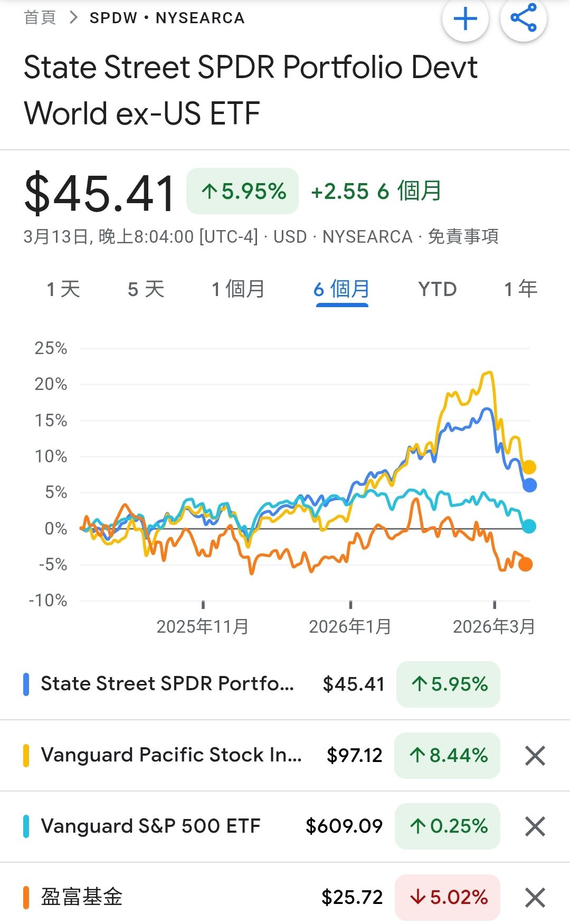Open the State Street SPDR Portfo... row
The width and height of the screenshot is (570, 924).
(167, 684)
